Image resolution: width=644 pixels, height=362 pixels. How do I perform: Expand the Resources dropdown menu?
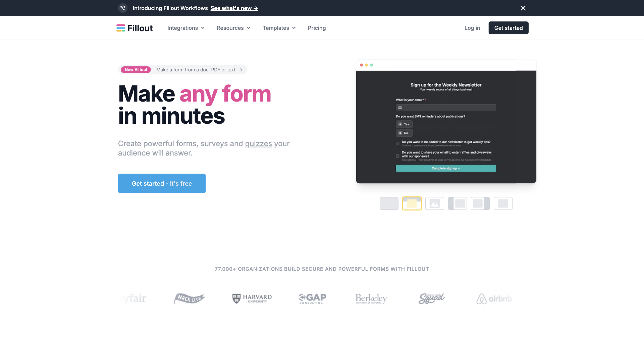[x=233, y=28]
